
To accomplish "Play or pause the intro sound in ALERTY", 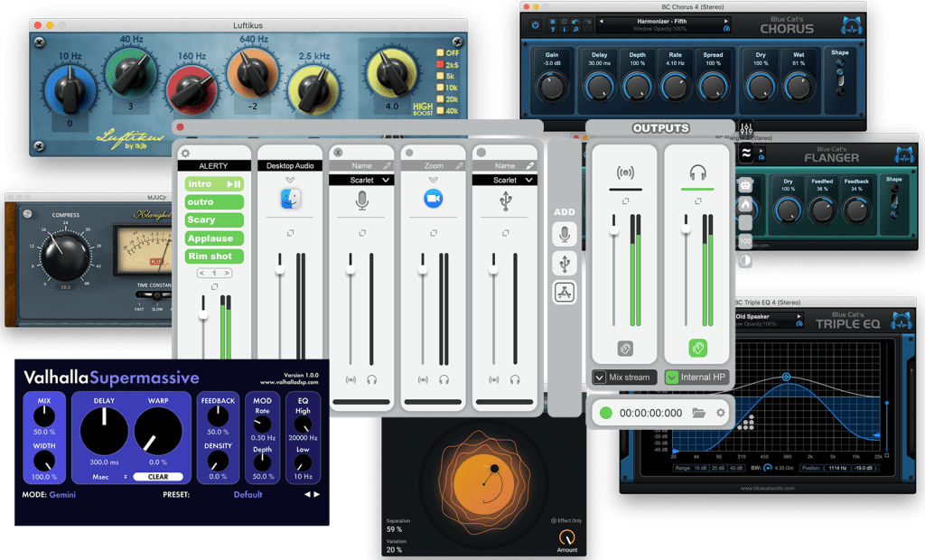I will pos(233,184).
